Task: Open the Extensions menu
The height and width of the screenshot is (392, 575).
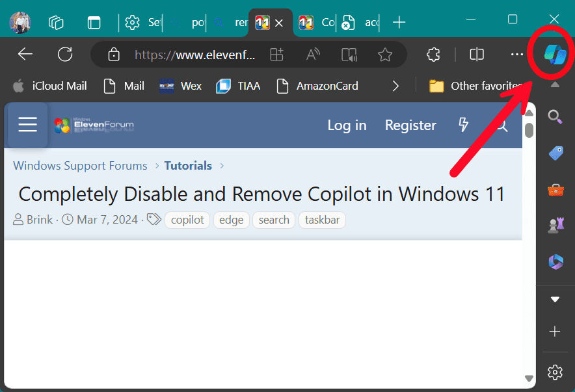Action: (x=433, y=55)
